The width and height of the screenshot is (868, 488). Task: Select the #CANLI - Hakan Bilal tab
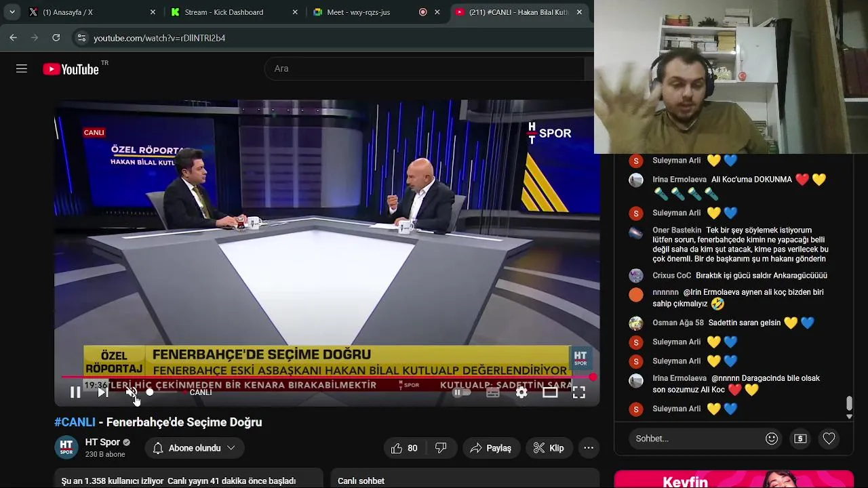[518, 12]
